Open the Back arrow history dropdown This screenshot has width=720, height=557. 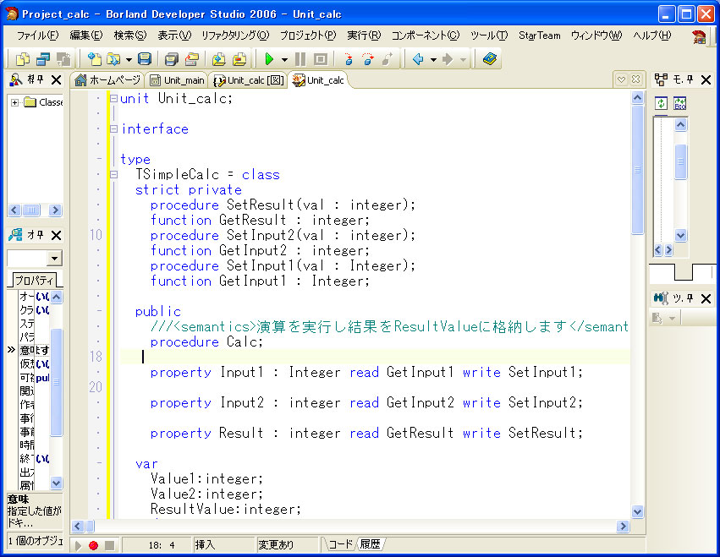click(x=433, y=59)
